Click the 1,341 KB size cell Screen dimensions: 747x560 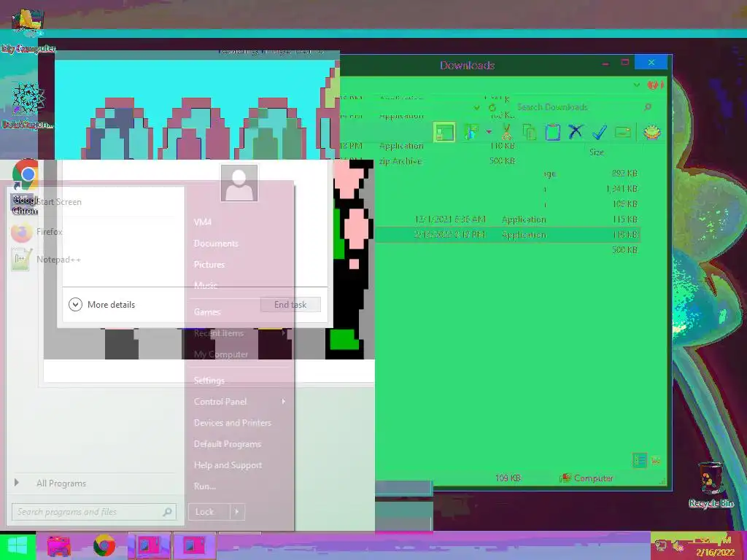click(622, 189)
